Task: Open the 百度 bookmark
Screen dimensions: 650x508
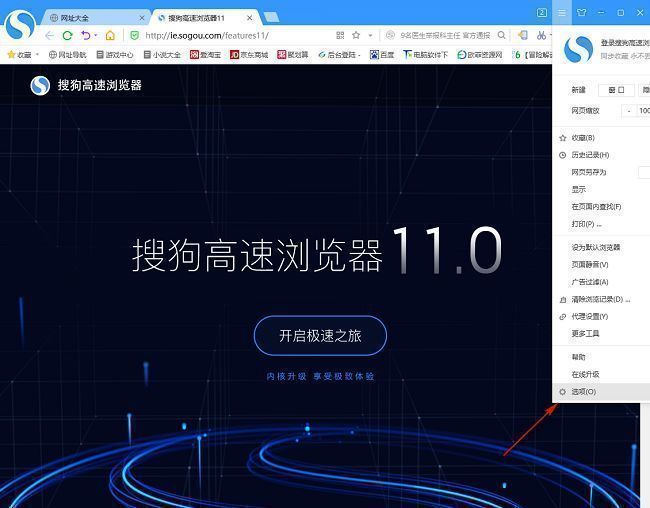Action: pyautogui.click(x=382, y=54)
